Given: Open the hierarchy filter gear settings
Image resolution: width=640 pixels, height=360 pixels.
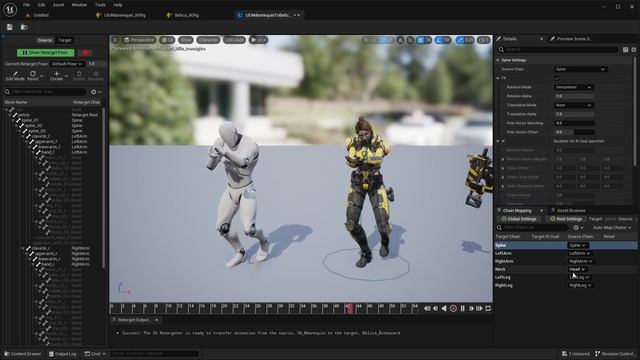Looking at the screenshot, I should pos(94,92).
